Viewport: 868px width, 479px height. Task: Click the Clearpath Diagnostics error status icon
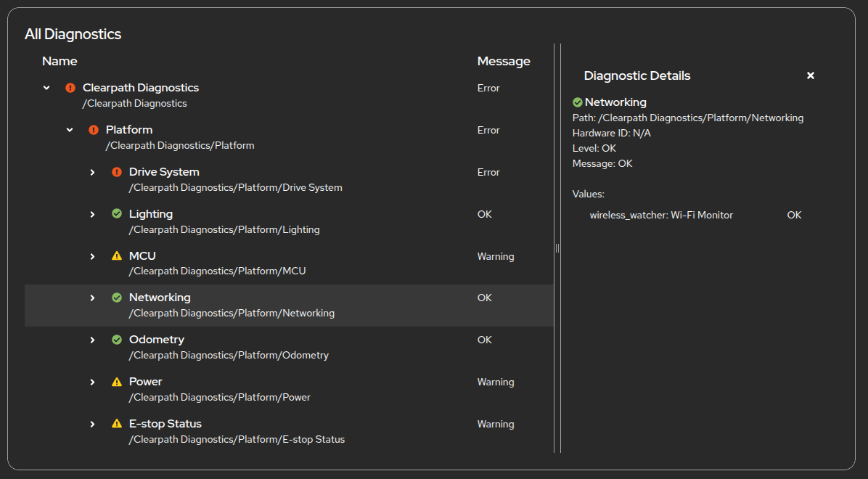(70, 88)
